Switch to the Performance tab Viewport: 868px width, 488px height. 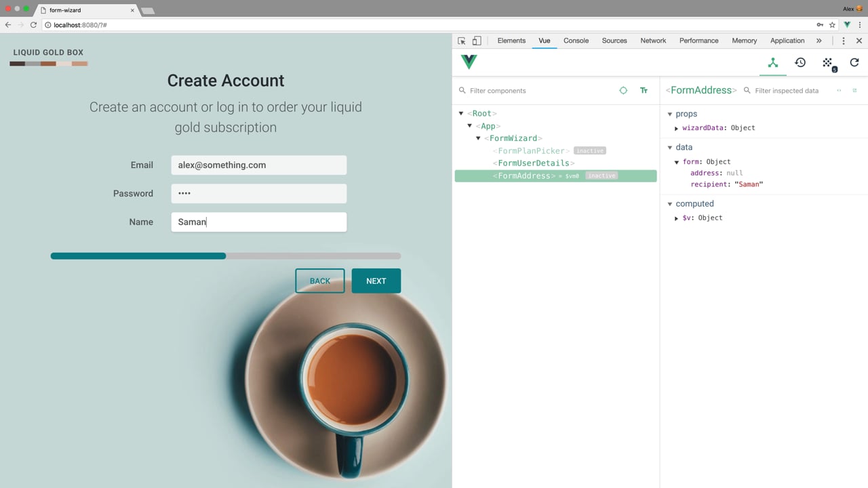(698, 41)
